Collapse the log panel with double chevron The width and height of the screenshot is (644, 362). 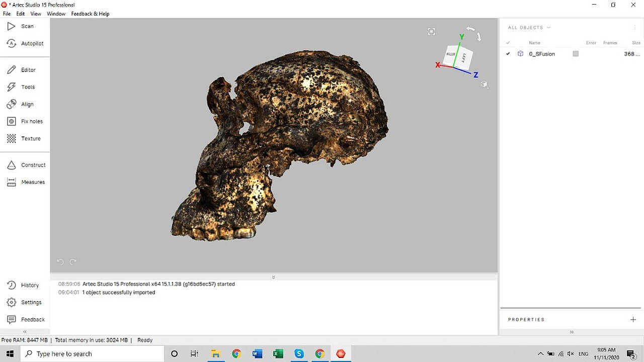[274, 277]
